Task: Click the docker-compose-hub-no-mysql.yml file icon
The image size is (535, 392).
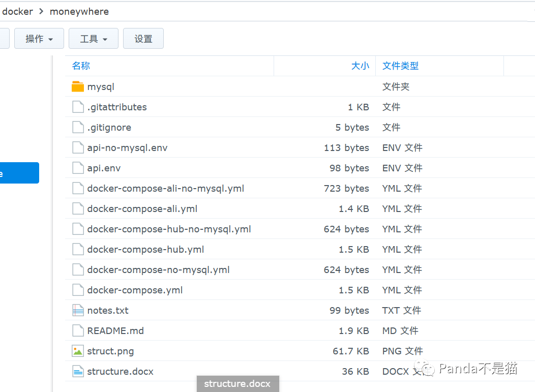Action: click(x=78, y=229)
